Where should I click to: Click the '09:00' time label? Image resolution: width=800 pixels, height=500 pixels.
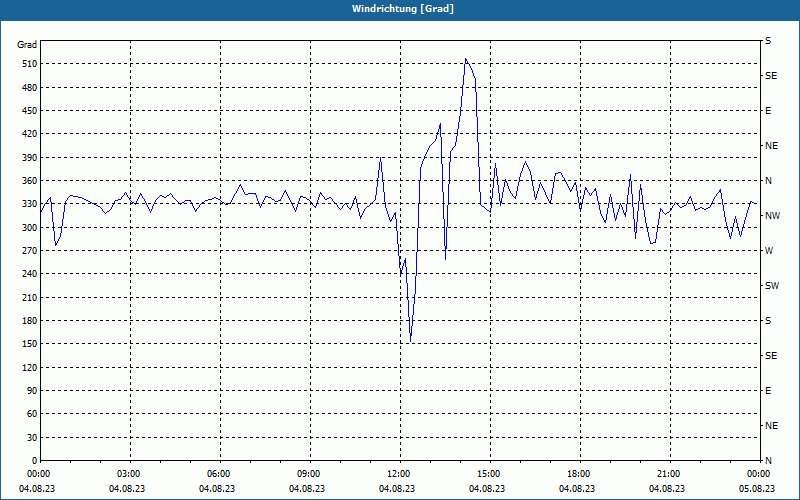(309, 474)
